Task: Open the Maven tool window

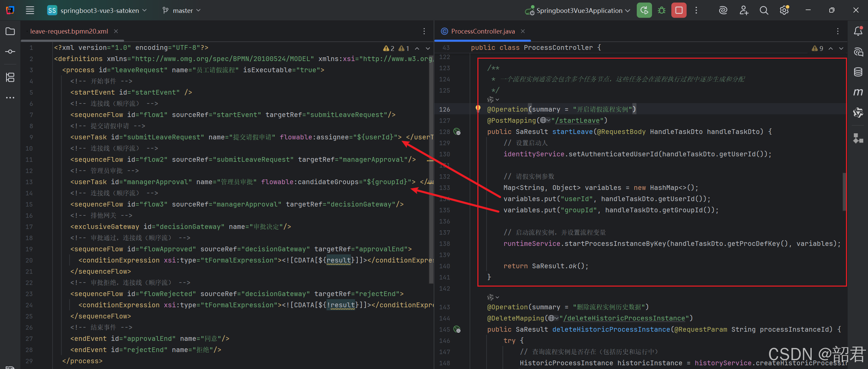Action: pos(858,92)
